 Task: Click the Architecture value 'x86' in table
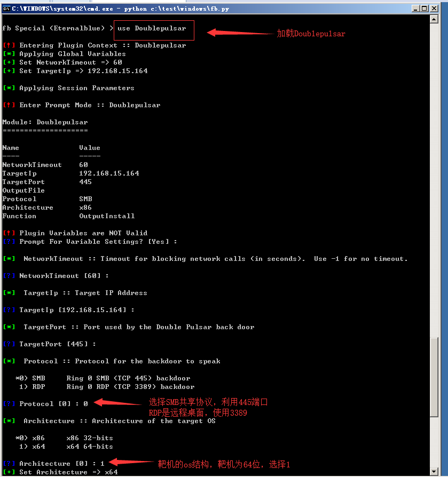point(85,208)
